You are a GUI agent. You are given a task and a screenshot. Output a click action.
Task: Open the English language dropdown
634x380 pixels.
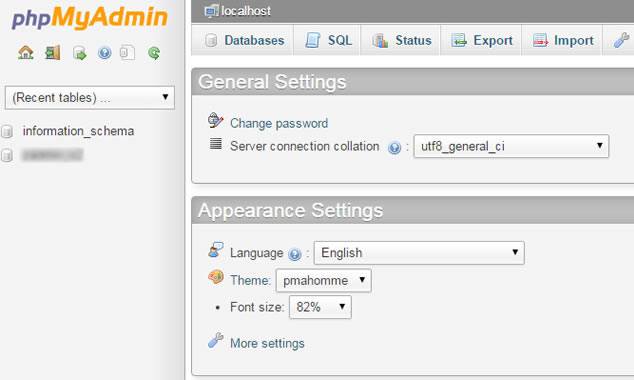[x=419, y=253]
